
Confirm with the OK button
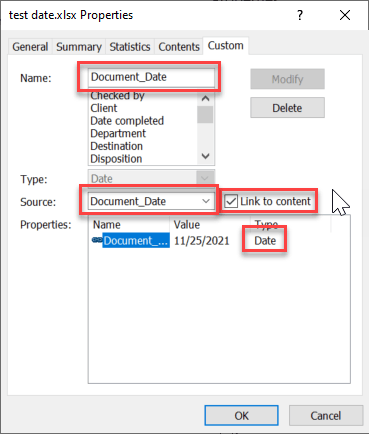(x=241, y=415)
